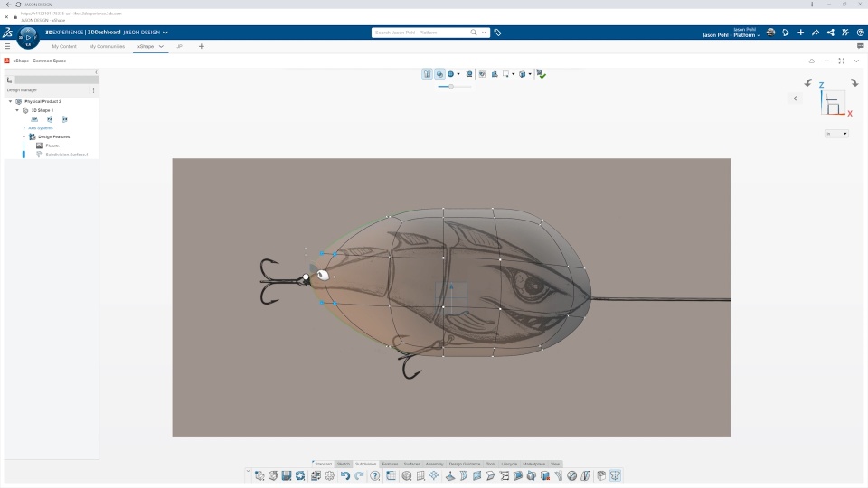The height and width of the screenshot is (488, 868).
Task: Click the Jason Pohl - Platform account label
Action: coord(731,35)
